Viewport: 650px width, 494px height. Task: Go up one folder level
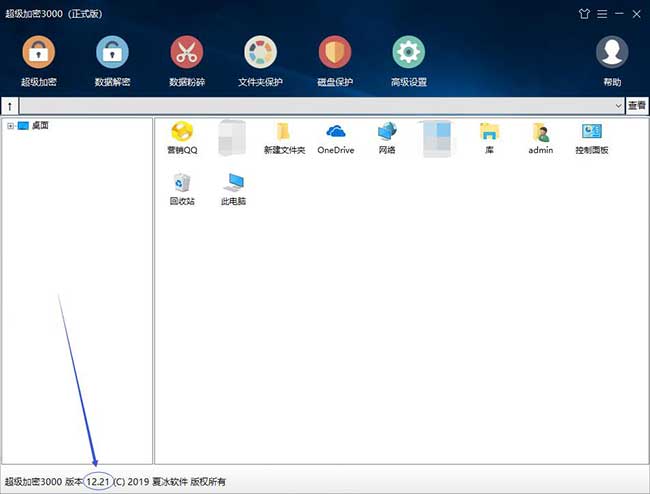click(x=10, y=106)
